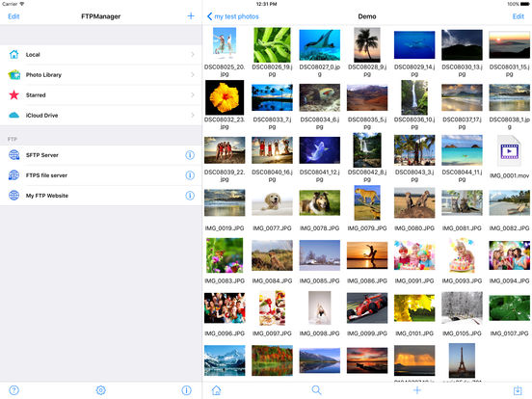Open search magnifier in bottom toolbar
532x399 pixels.
coord(316,390)
